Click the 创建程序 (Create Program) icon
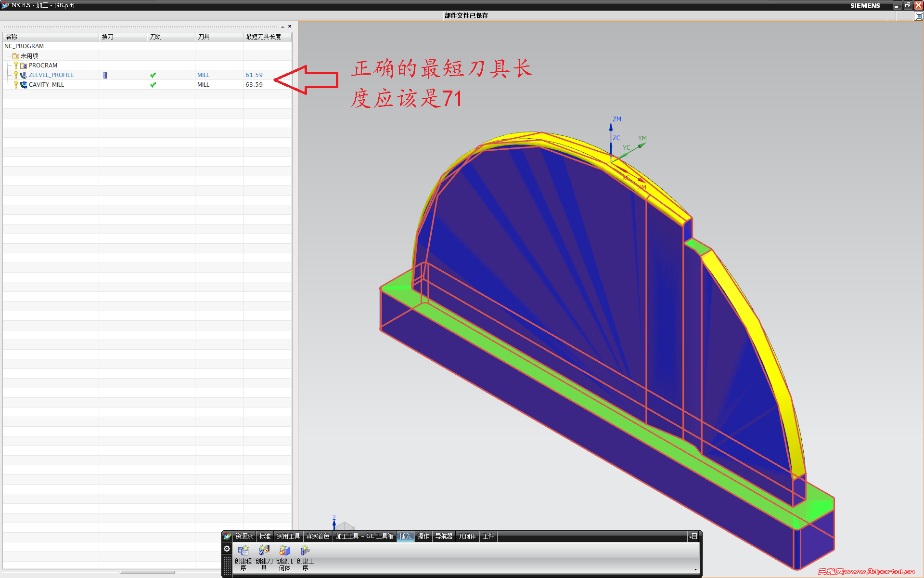 click(x=244, y=551)
